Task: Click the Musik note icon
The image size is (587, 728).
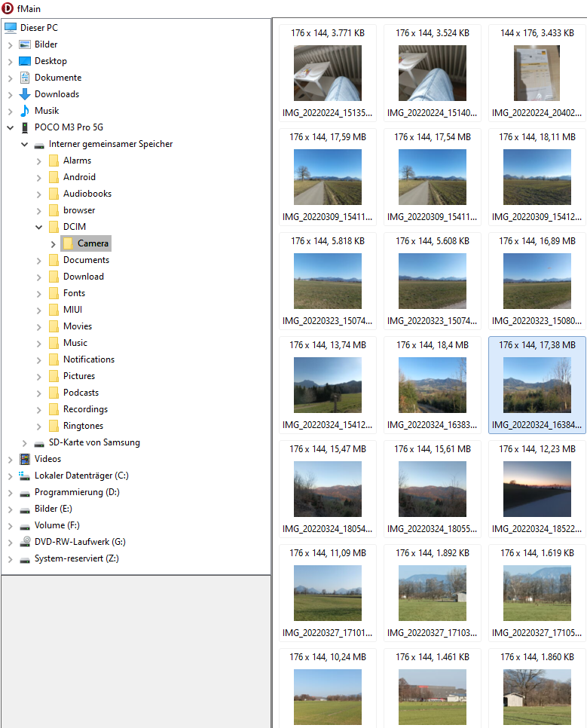Action: pyautogui.click(x=25, y=111)
